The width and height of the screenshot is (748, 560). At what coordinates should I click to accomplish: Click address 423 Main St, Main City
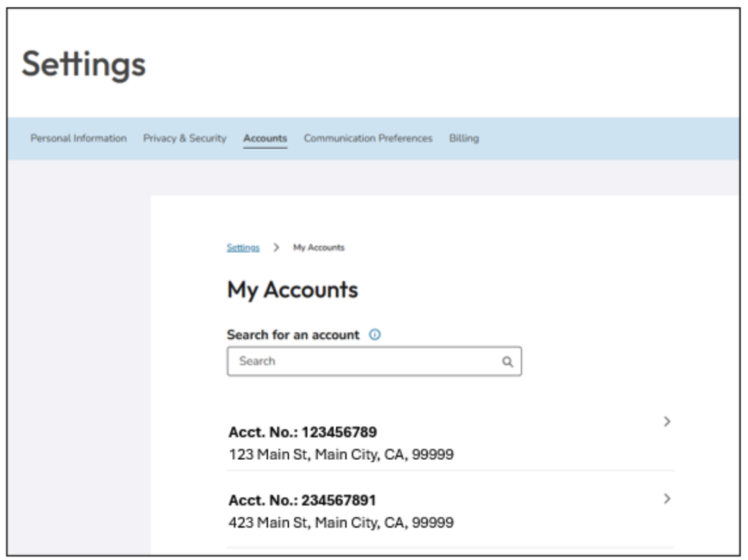coord(341,523)
